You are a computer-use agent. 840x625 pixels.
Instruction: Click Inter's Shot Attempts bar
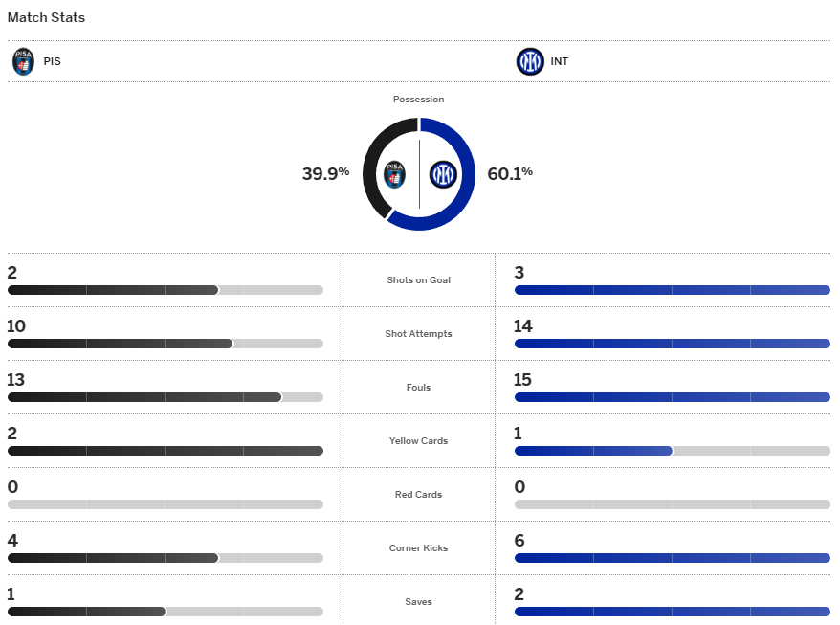click(x=672, y=344)
